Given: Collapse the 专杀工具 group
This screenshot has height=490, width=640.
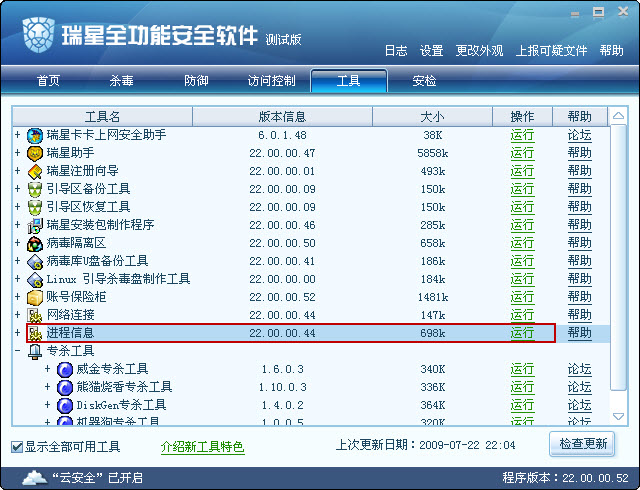Looking at the screenshot, I should tap(18, 350).
